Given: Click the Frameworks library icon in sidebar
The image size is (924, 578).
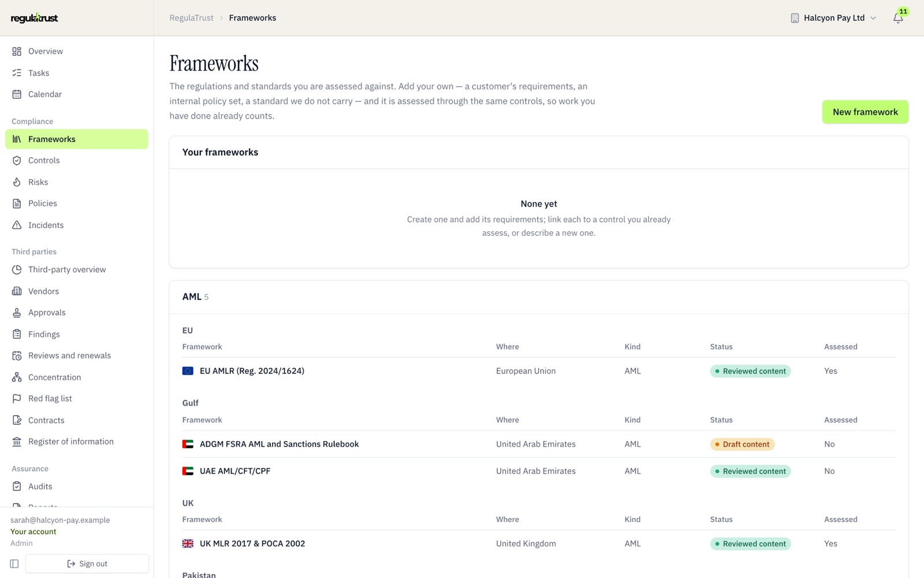Looking at the screenshot, I should [x=17, y=139].
